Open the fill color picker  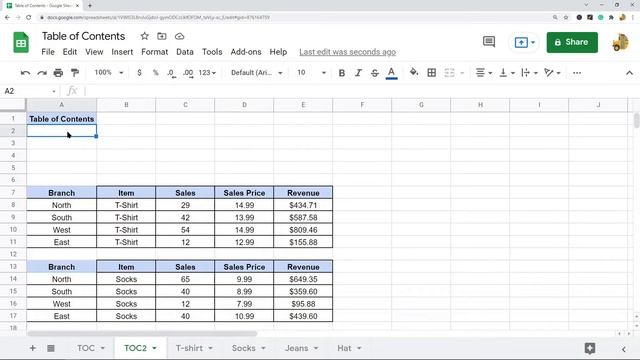414,73
